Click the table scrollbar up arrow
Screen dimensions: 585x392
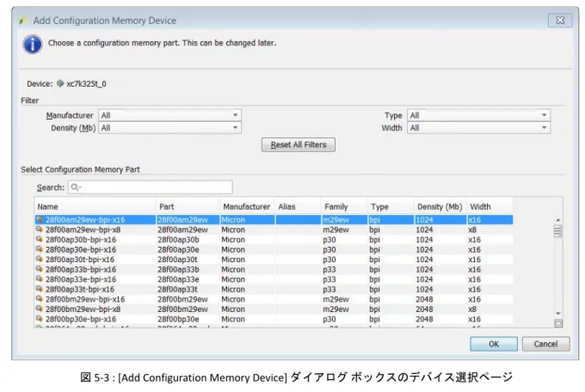558,220
